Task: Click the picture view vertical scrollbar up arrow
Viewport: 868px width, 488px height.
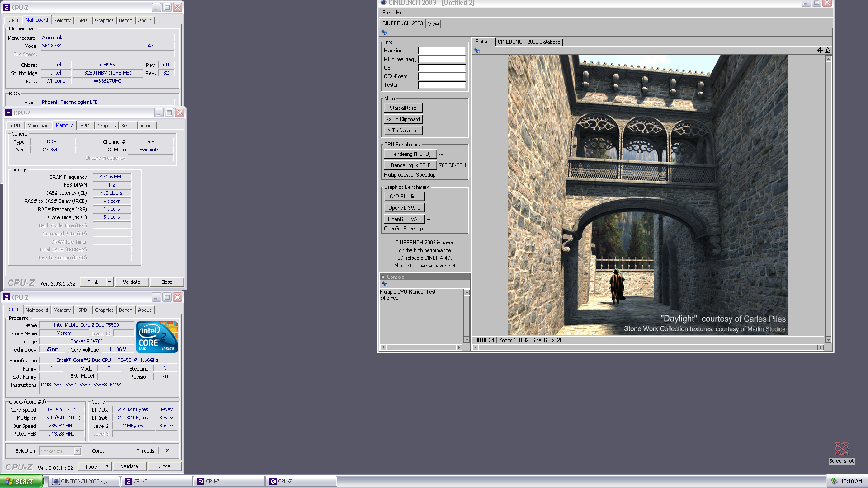Action: pos(828,59)
